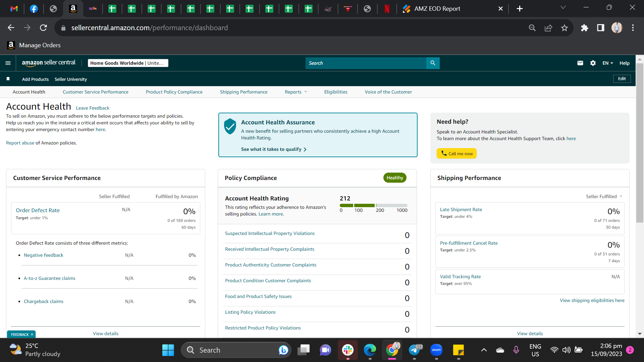Dismiss the FEEDBACK tab
Image resolution: width=644 pixels, height=362 pixels.
[32, 335]
